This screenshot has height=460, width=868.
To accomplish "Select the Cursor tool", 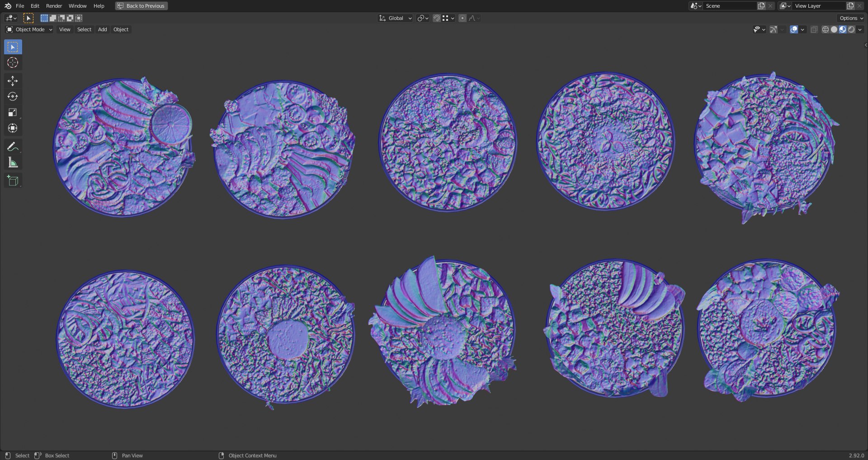I will point(13,62).
